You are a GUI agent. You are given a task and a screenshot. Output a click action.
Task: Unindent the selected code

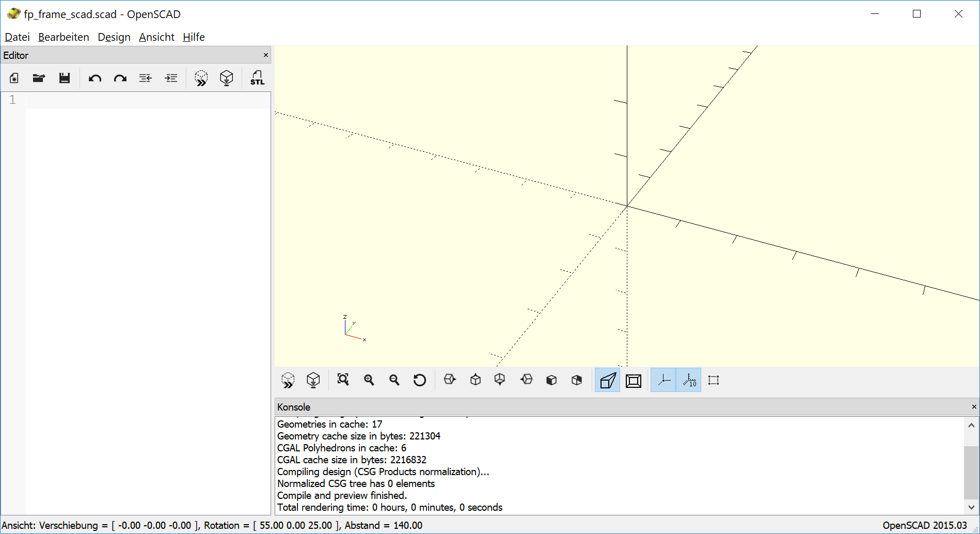tap(145, 78)
